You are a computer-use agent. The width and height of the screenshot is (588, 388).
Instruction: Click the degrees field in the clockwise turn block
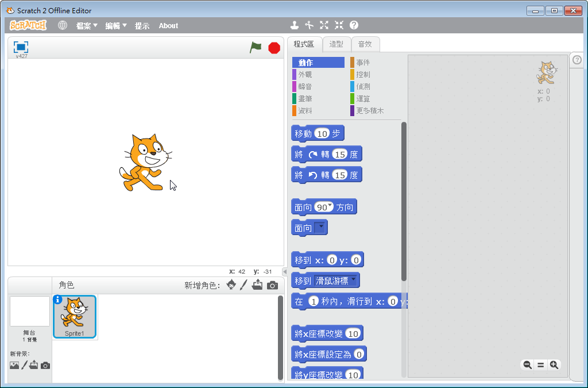pyautogui.click(x=340, y=154)
